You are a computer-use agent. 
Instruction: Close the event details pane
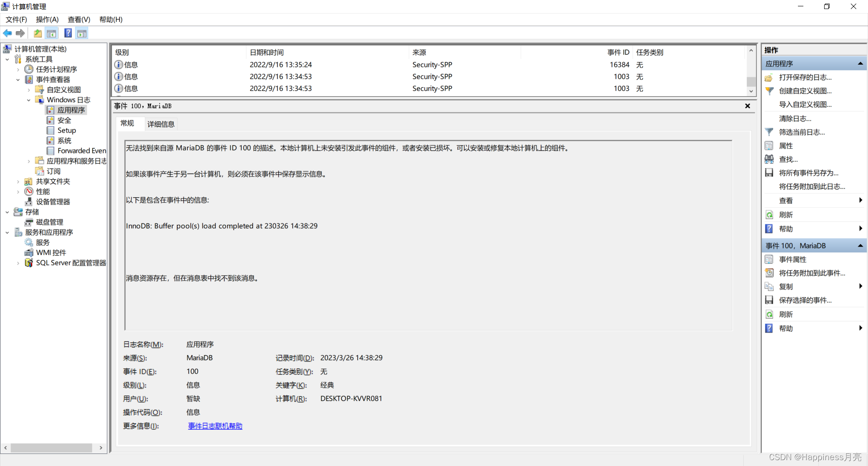click(748, 106)
